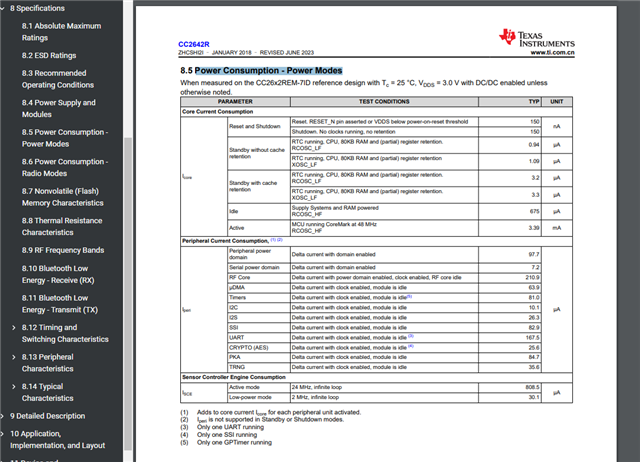Select 8.5 Power Consumption - Power Modes bookmark
This screenshot has width=640, height=462.
65,138
